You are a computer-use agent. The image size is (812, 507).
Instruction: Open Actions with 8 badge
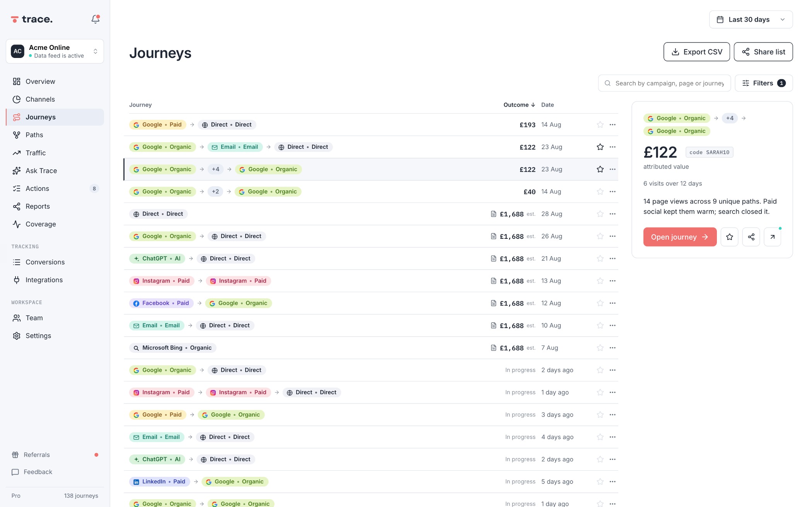point(55,189)
